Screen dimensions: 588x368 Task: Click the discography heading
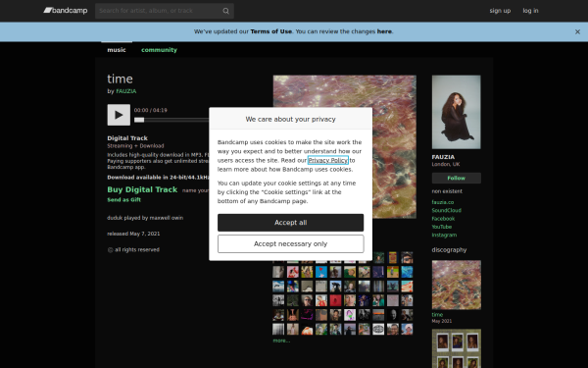tap(449, 249)
